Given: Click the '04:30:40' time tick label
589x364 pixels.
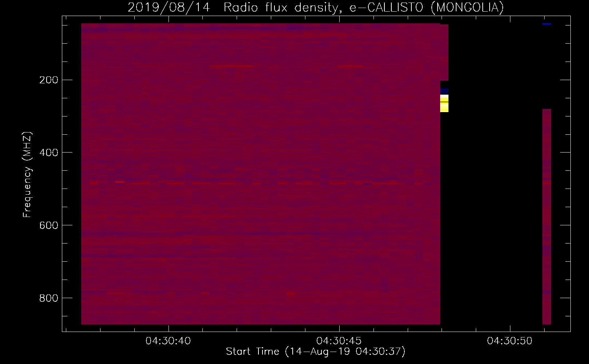Looking at the screenshot, I should (x=168, y=341).
